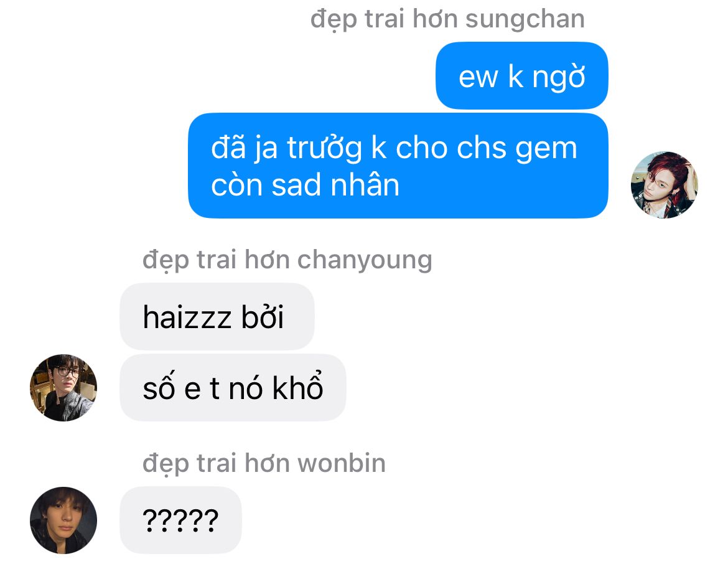Click the word "trưởg" in the outgoing message
Viewport: 728px width, 574px height.
pyautogui.click(x=324, y=149)
